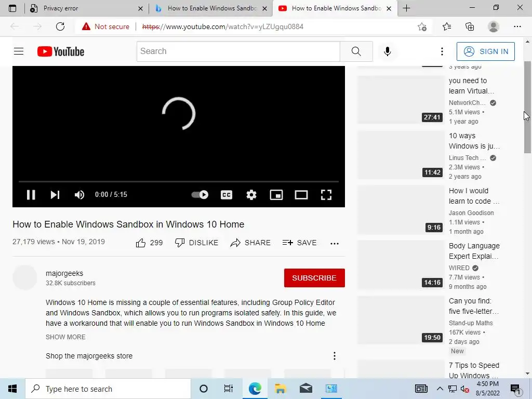This screenshot has width=532, height=399.
Task: Open the majorgeeks channel name link
Action: (x=64, y=273)
